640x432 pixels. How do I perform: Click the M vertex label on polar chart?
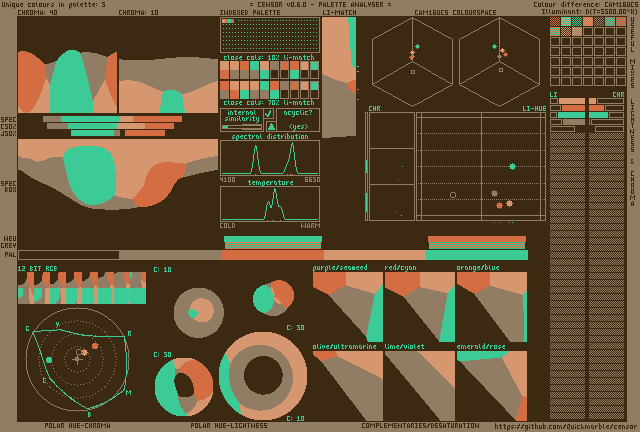click(x=129, y=392)
